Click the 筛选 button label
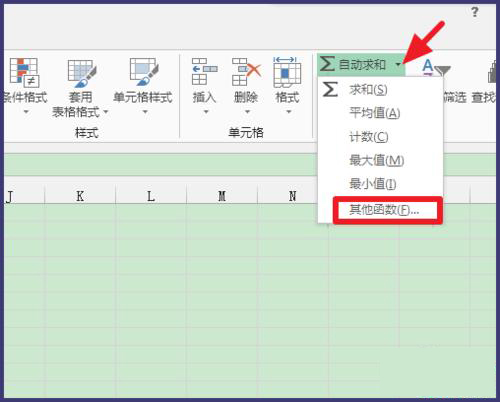Image resolution: width=500 pixels, height=402 pixels. (x=454, y=97)
